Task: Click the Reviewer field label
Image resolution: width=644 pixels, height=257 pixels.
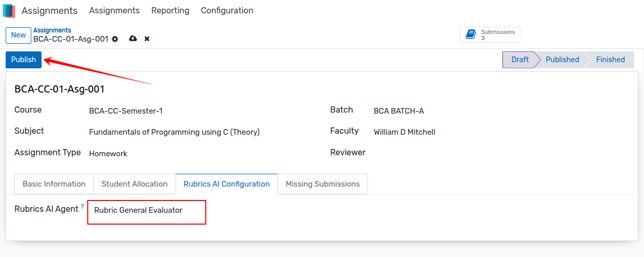Action: pyautogui.click(x=348, y=153)
